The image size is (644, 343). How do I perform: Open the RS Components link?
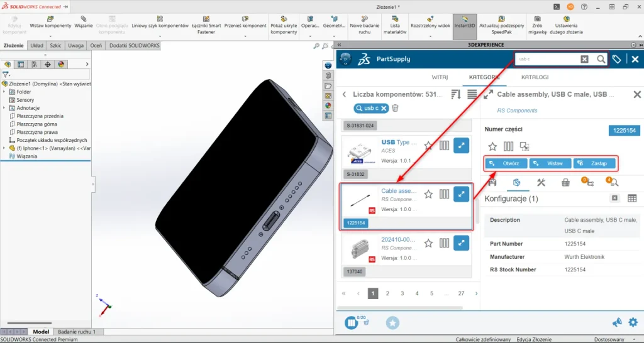point(517,111)
